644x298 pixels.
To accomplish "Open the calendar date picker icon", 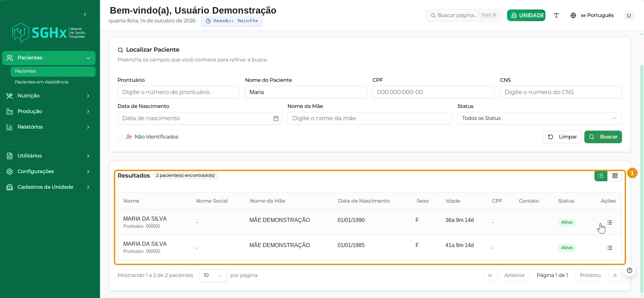I will point(276,118).
